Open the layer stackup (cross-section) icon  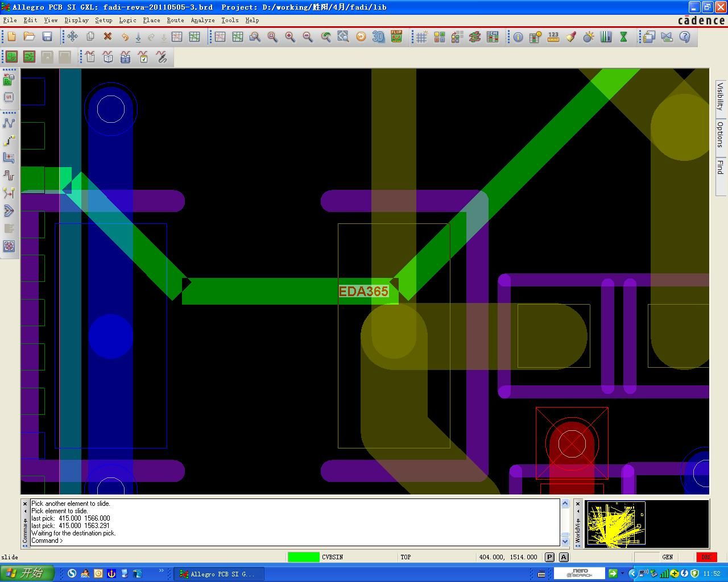(x=474, y=37)
